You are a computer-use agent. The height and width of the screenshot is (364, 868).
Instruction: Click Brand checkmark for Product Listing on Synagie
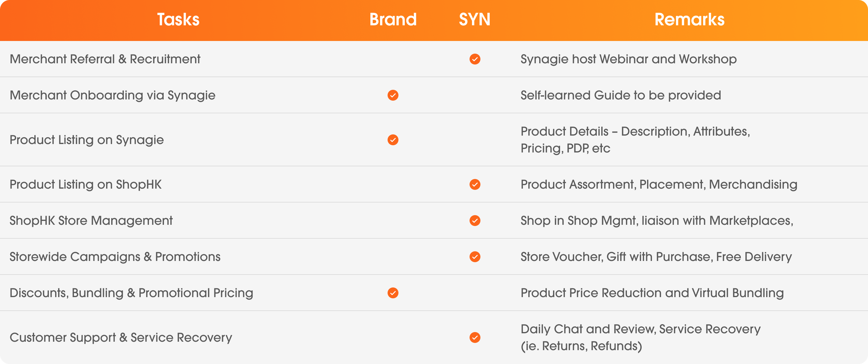point(393,140)
